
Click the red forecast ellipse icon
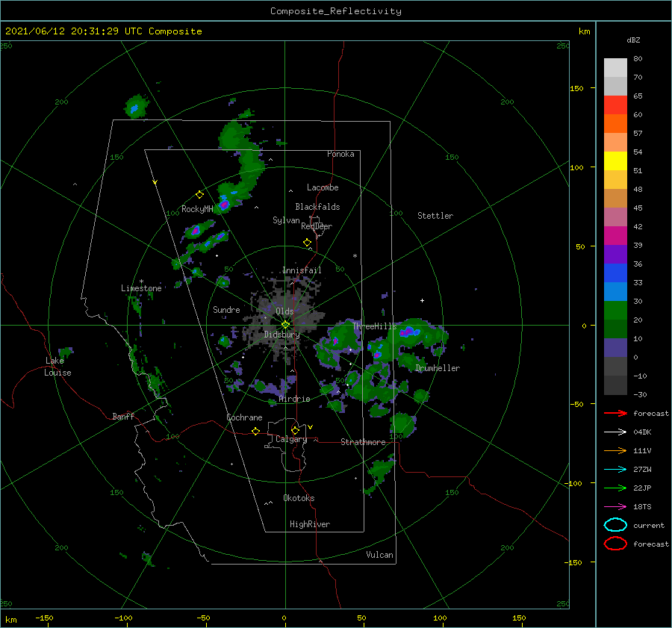coord(615,544)
